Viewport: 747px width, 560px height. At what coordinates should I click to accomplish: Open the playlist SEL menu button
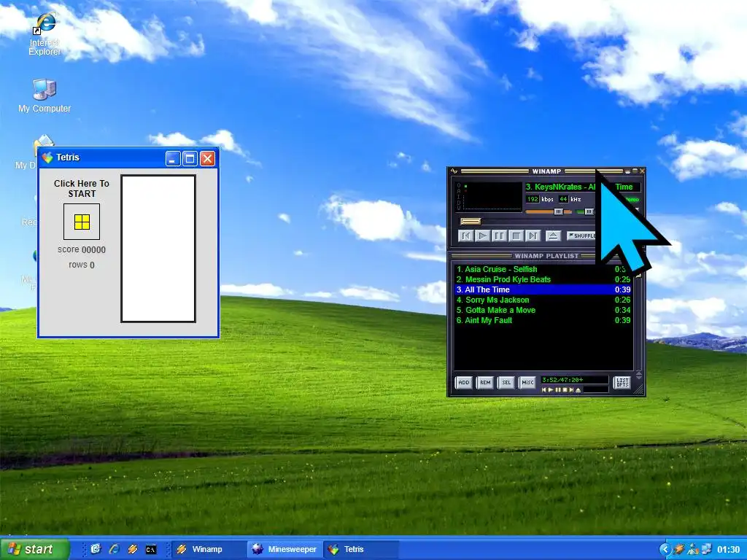tap(506, 382)
